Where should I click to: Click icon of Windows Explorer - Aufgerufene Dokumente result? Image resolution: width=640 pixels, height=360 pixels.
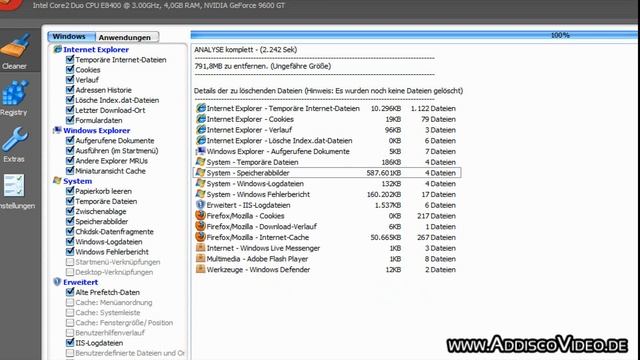[x=200, y=151]
